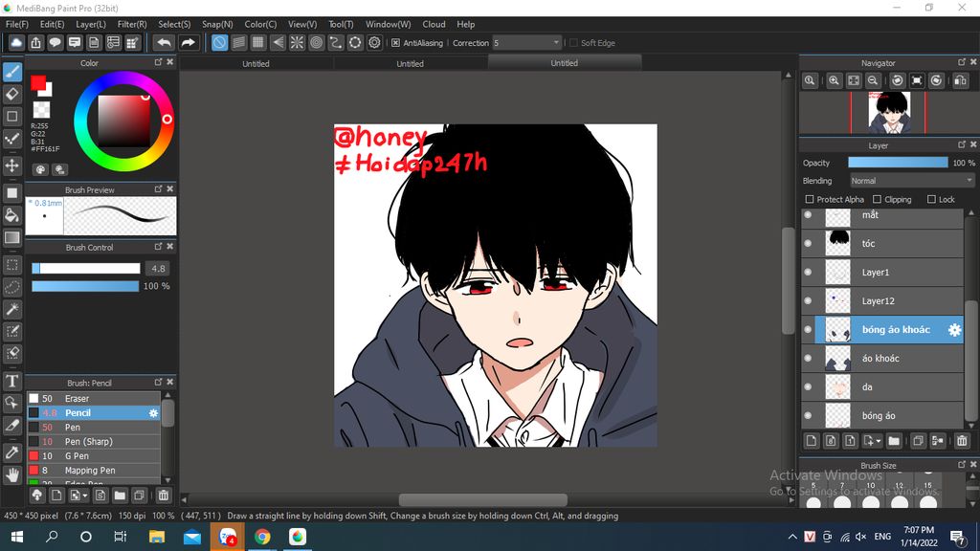
Task: Select the Mapping Pen brush
Action: point(94,471)
